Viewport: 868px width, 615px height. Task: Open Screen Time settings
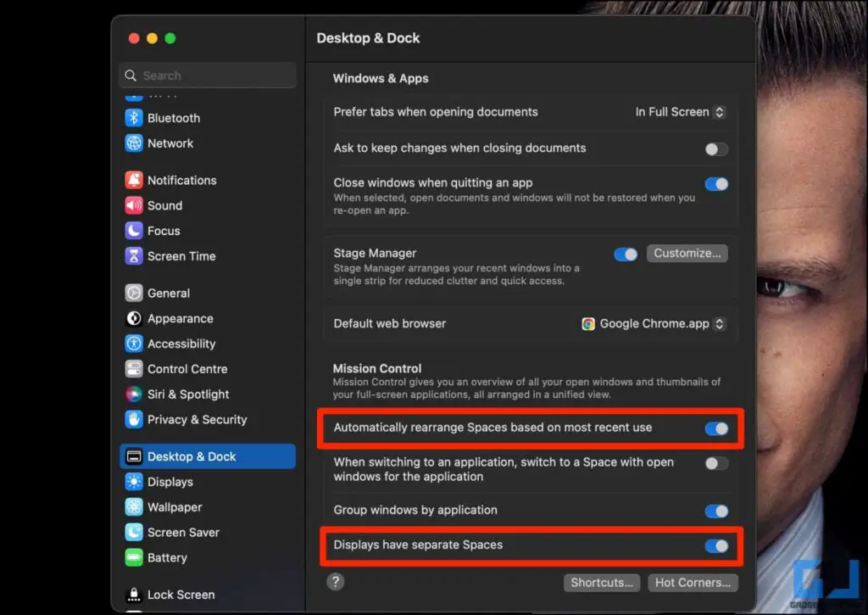coord(135,256)
